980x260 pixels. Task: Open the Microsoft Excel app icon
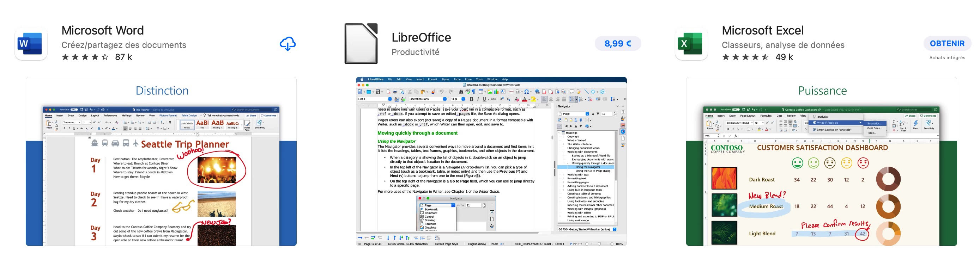pyautogui.click(x=691, y=43)
